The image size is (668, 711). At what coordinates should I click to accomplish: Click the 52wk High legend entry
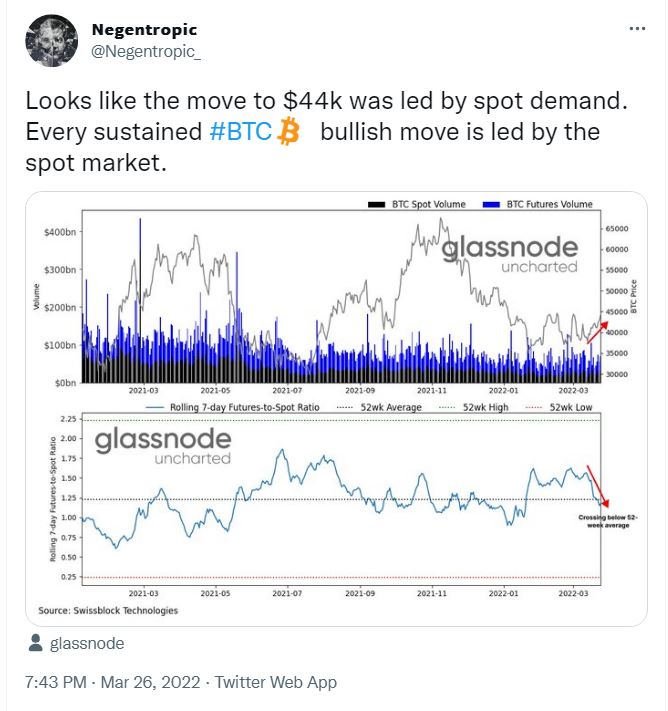tap(474, 407)
